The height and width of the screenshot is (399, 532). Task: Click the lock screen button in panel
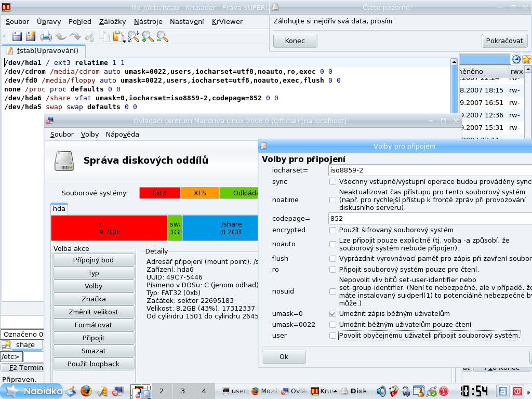(x=503, y=391)
